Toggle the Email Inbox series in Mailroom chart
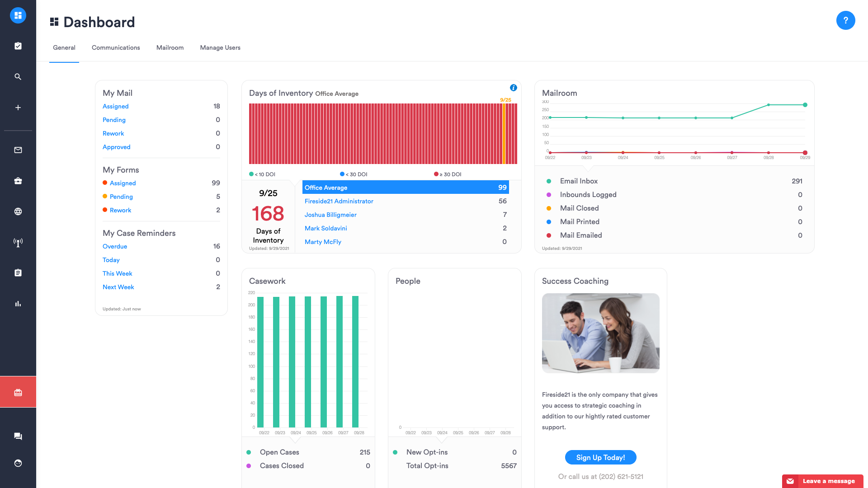 (579, 181)
